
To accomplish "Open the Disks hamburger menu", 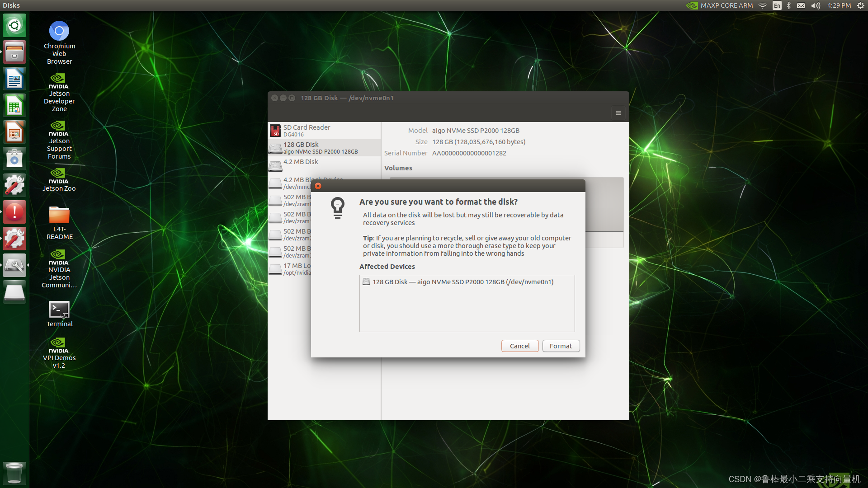I will (x=618, y=113).
